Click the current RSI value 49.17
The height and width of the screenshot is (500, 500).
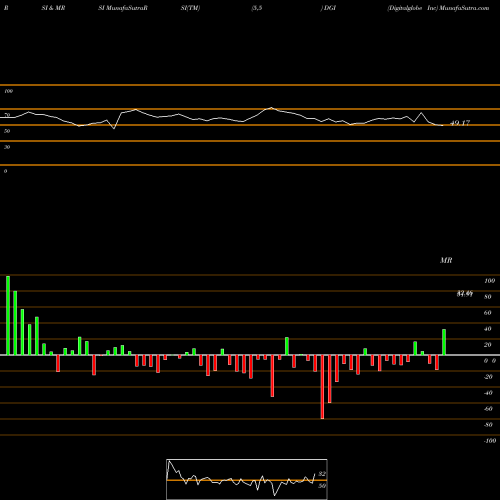[460, 123]
